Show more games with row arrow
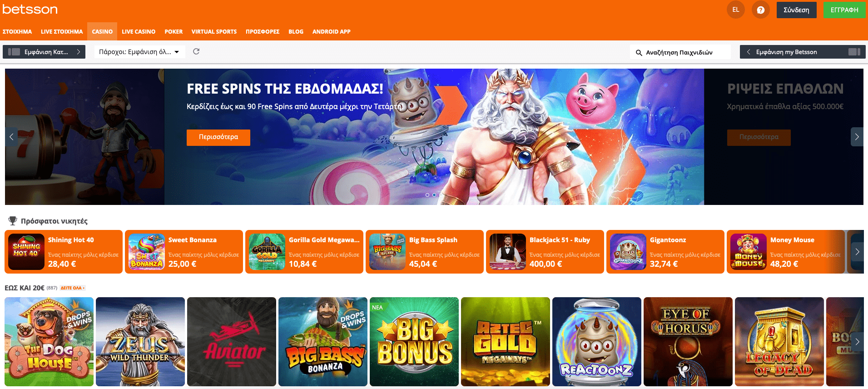The width and height of the screenshot is (868, 389). point(857,341)
